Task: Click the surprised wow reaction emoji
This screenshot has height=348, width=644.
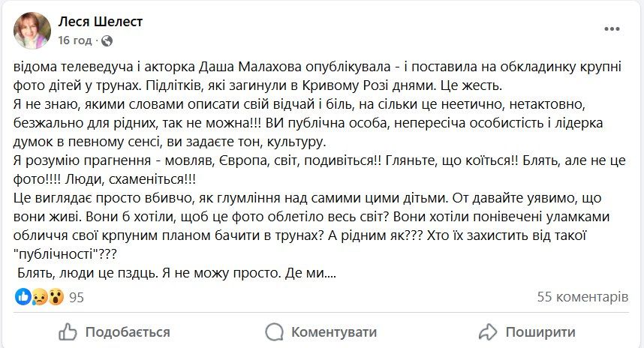Action: point(55,297)
